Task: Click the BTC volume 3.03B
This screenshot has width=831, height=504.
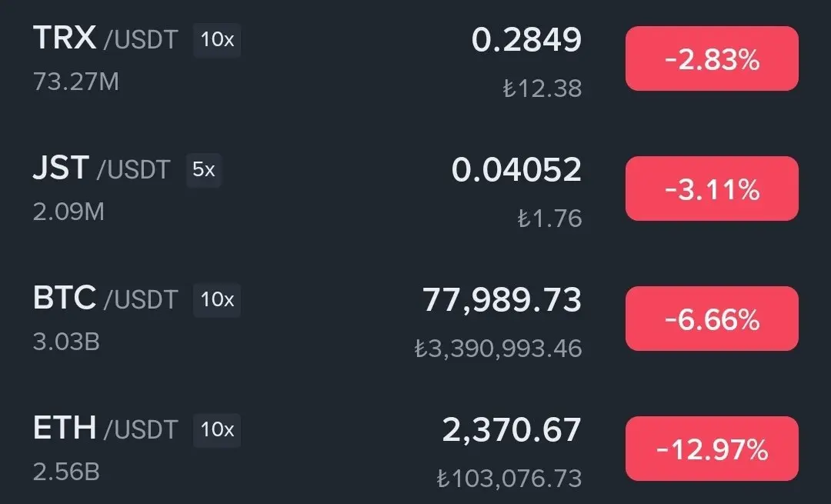Action: point(66,342)
